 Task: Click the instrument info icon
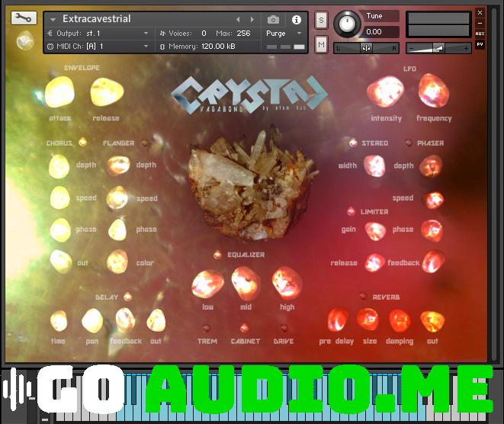click(296, 19)
